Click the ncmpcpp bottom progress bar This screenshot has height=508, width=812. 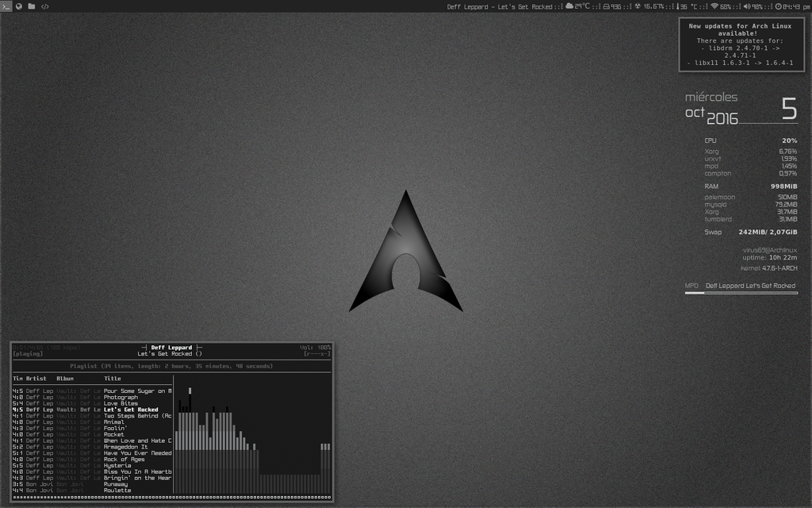(x=172, y=497)
